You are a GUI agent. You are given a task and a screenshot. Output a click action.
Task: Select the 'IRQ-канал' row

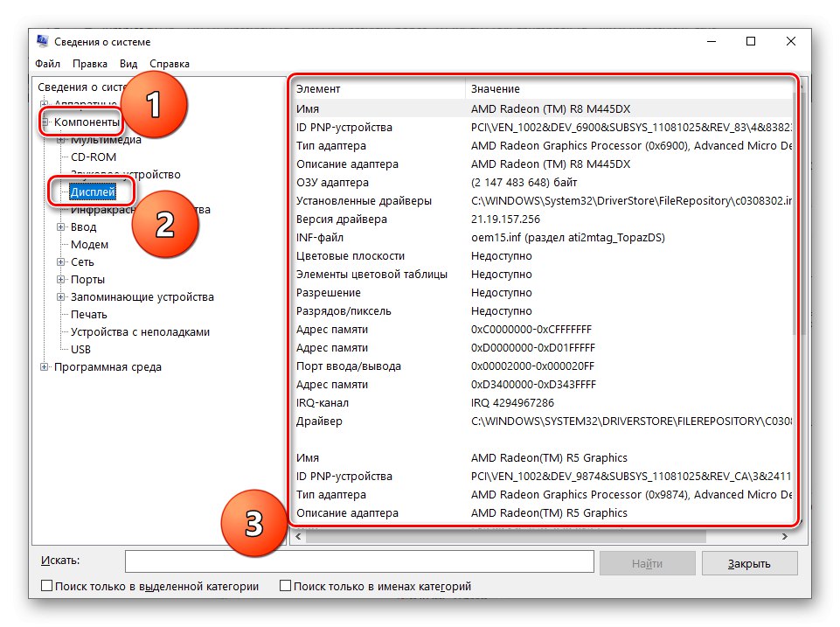(543, 402)
